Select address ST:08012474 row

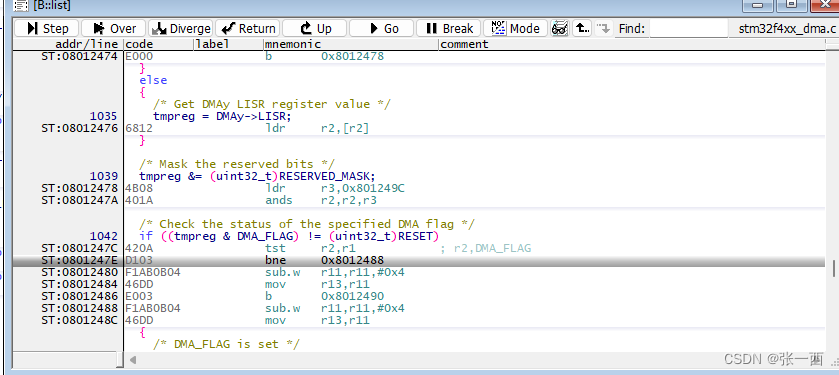[419, 56]
